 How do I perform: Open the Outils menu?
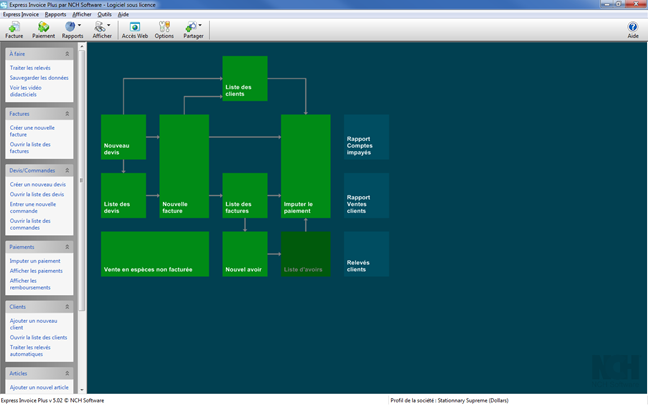pos(105,14)
